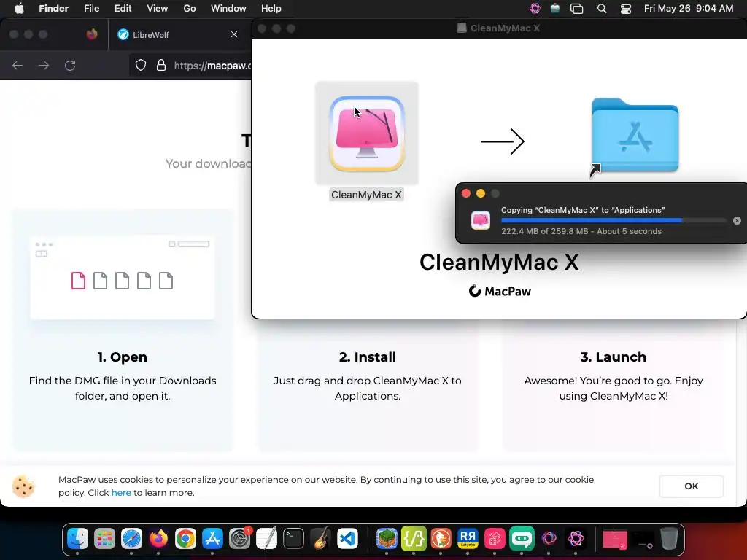Cancel the copy operation with the X button
The image size is (747, 560).
(737, 220)
